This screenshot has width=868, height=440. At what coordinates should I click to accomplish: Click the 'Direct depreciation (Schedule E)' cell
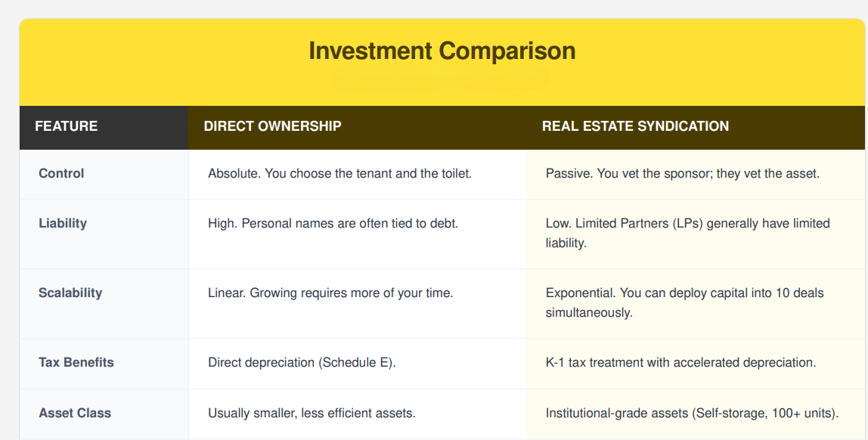click(357, 364)
